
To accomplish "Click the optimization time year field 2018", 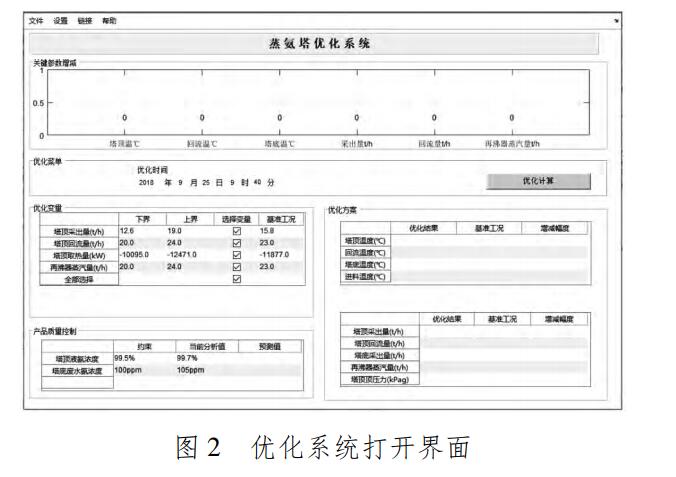I will [147, 183].
